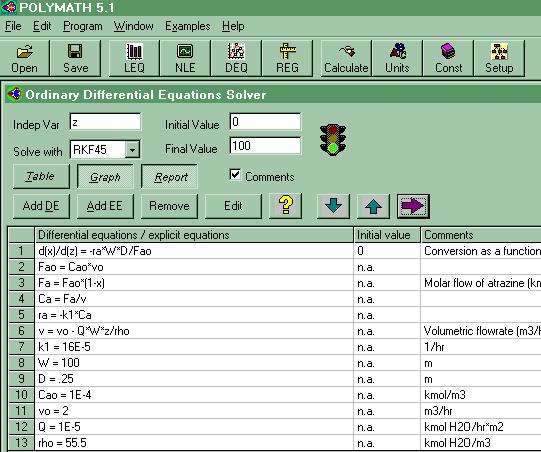The image size is (541, 452).
Task: Move equation up with the up arrow
Action: pos(373,206)
